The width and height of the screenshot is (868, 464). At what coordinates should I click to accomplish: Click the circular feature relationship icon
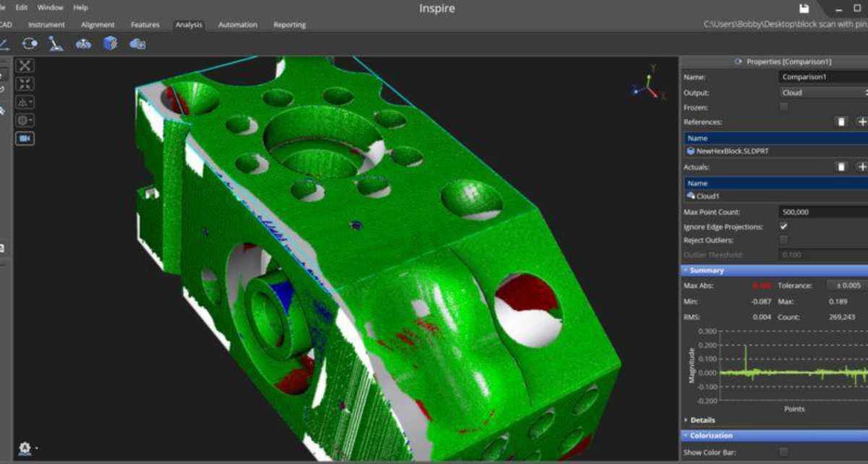(x=30, y=44)
